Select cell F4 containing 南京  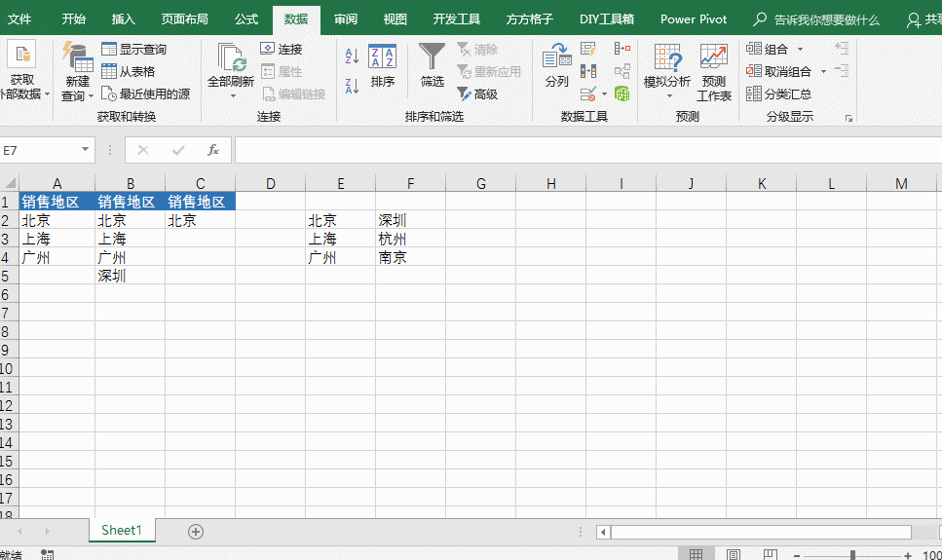pyautogui.click(x=410, y=257)
